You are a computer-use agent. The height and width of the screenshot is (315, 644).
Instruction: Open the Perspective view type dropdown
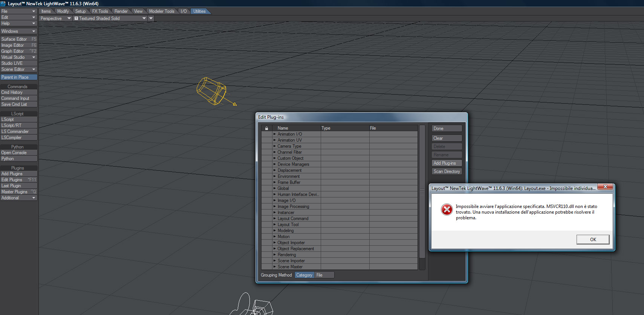coord(56,18)
